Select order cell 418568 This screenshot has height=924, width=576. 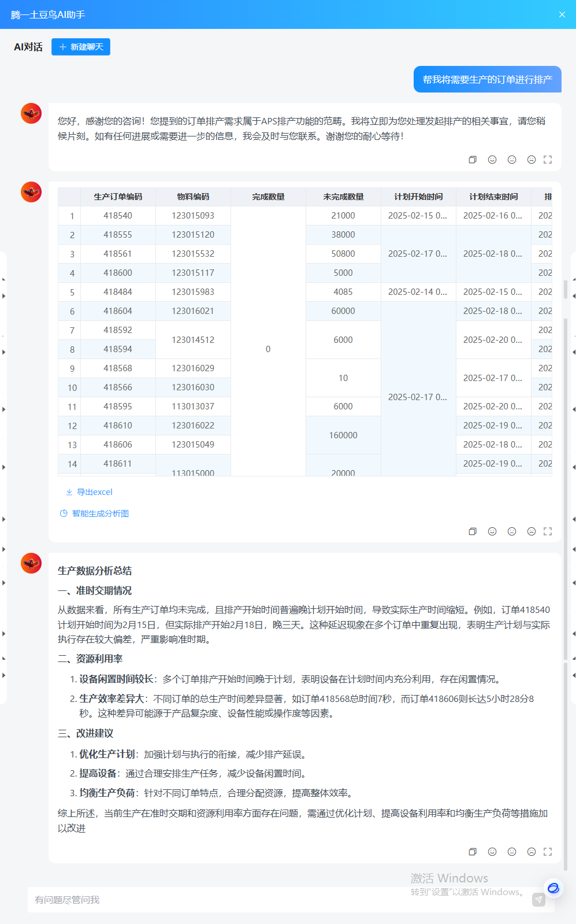point(118,368)
